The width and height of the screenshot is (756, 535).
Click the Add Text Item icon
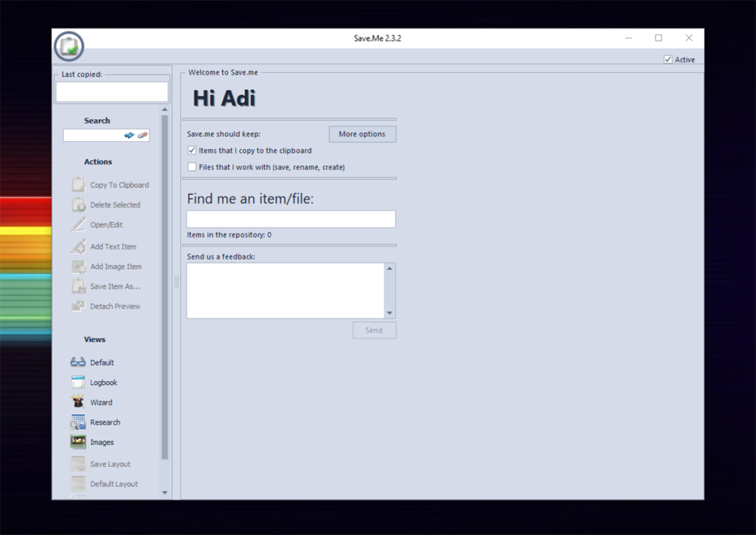pos(78,246)
